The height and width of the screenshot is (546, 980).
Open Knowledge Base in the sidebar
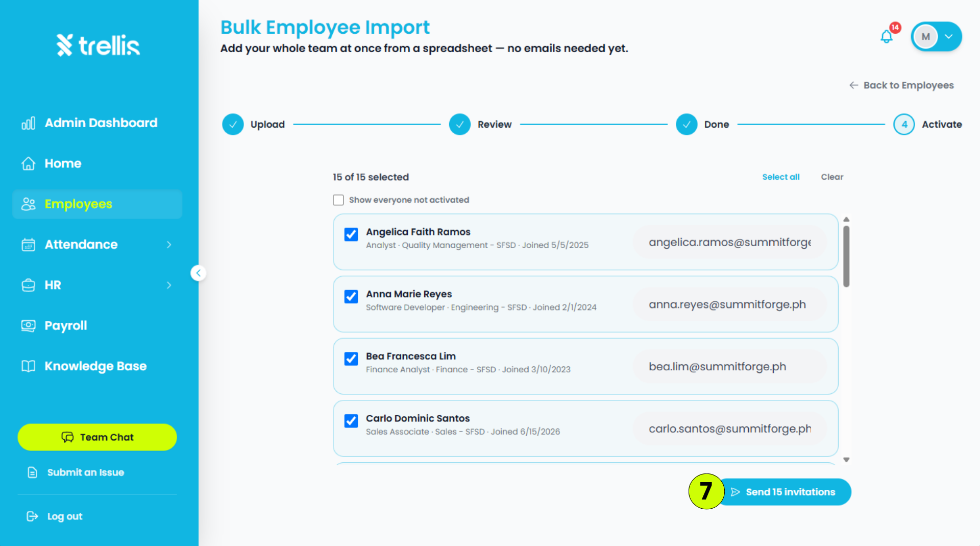97,366
